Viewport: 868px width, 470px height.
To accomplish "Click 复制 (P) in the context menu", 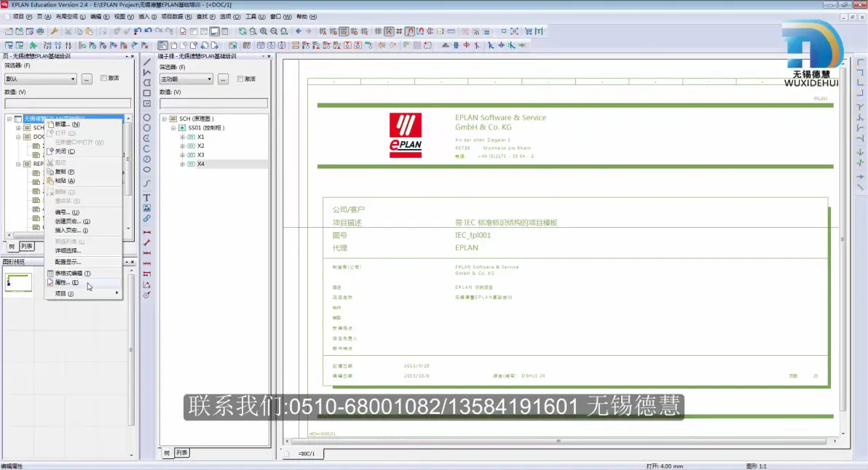I will 83,172.
